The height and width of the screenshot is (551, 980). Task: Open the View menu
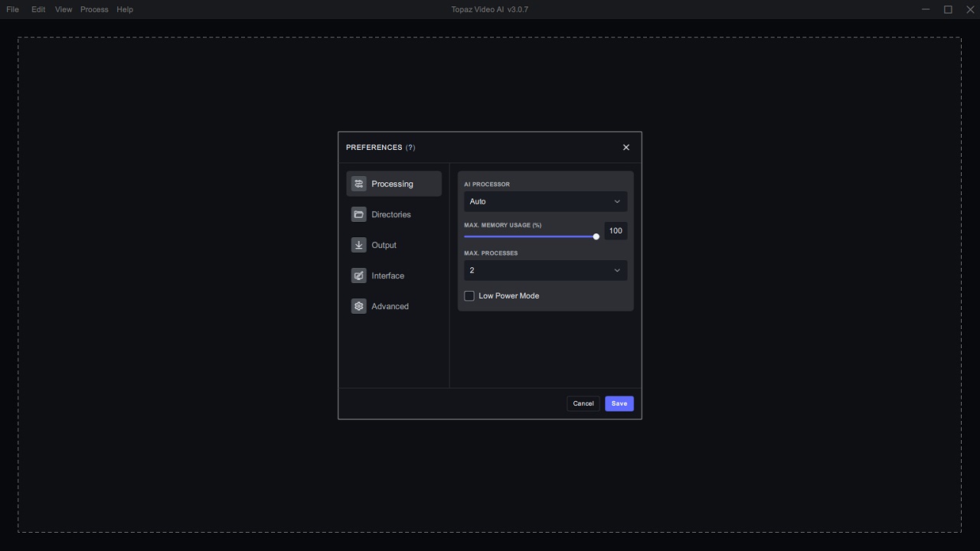(64, 9)
